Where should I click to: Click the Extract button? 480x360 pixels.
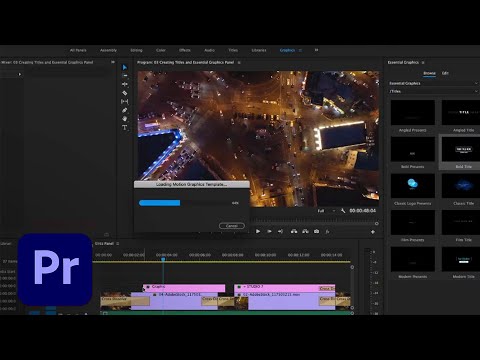click(x=305, y=231)
